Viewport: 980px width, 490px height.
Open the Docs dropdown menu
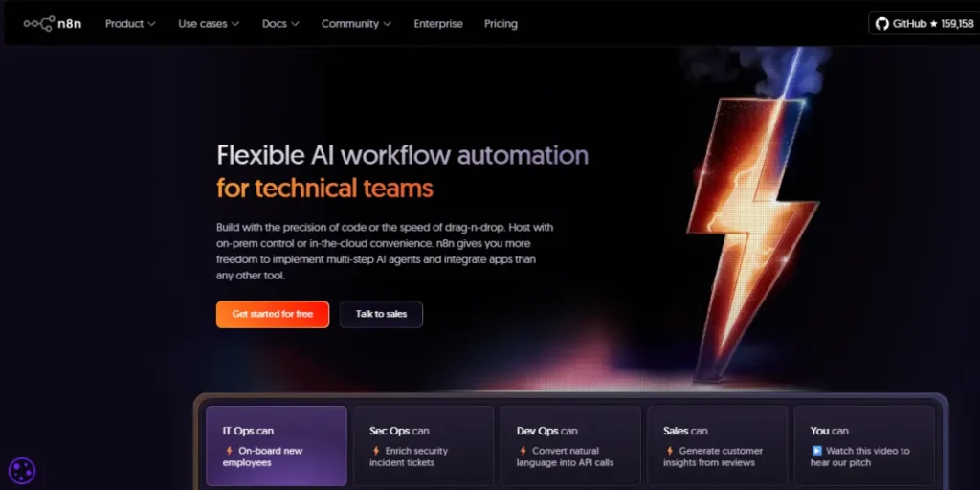point(280,24)
